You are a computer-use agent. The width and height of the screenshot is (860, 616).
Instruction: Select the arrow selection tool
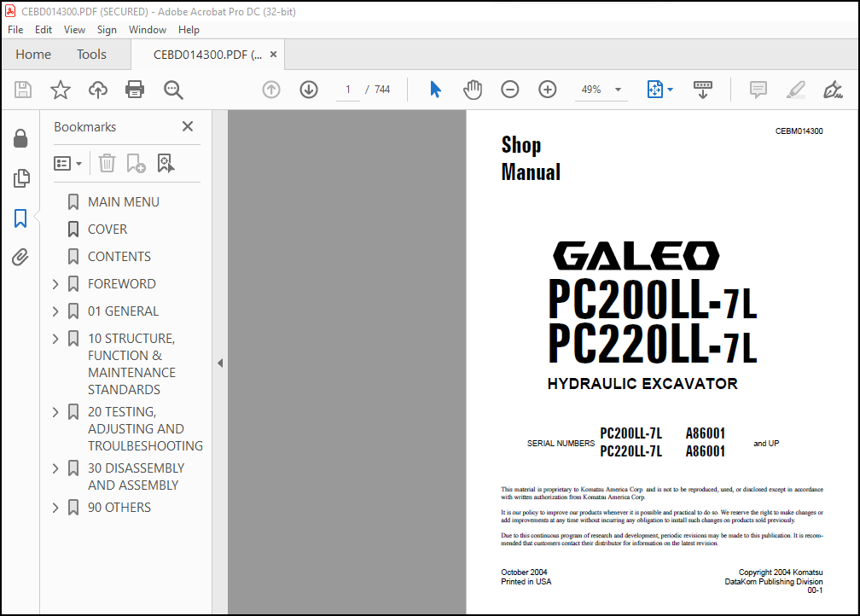435,90
